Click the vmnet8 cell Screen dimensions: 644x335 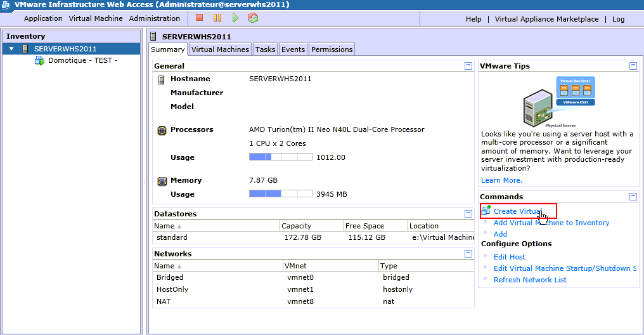300,301
